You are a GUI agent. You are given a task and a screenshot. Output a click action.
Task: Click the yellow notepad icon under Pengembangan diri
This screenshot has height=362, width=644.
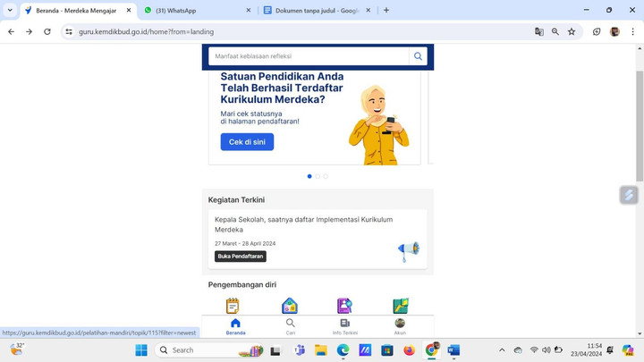click(x=233, y=307)
